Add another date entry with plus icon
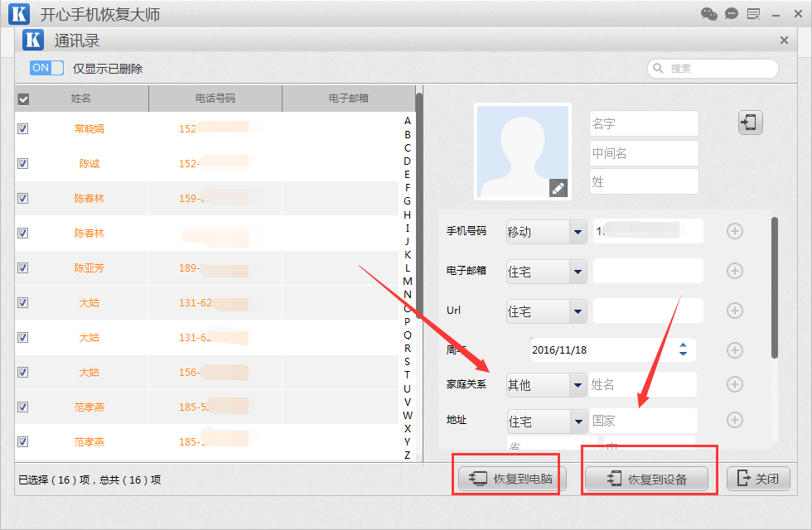Image resolution: width=812 pixels, height=530 pixels. 734,350
